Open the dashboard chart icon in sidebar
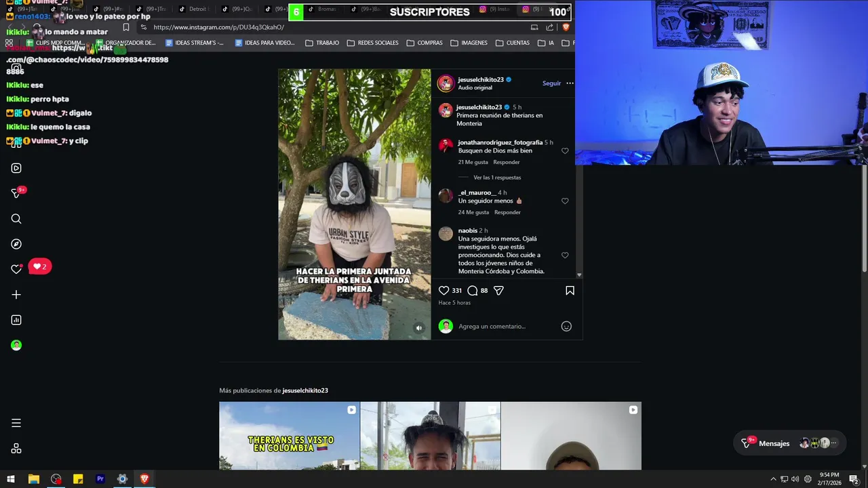Viewport: 868px width, 488px height. pyautogui.click(x=16, y=320)
